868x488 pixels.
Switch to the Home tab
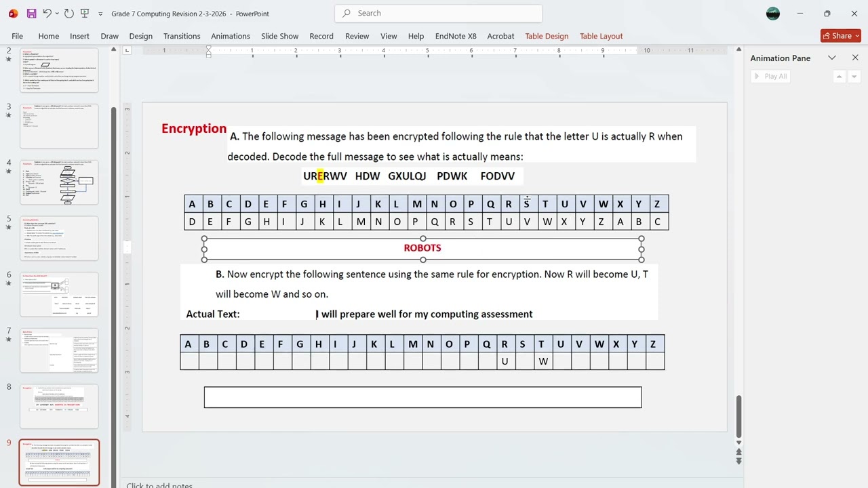click(x=48, y=36)
